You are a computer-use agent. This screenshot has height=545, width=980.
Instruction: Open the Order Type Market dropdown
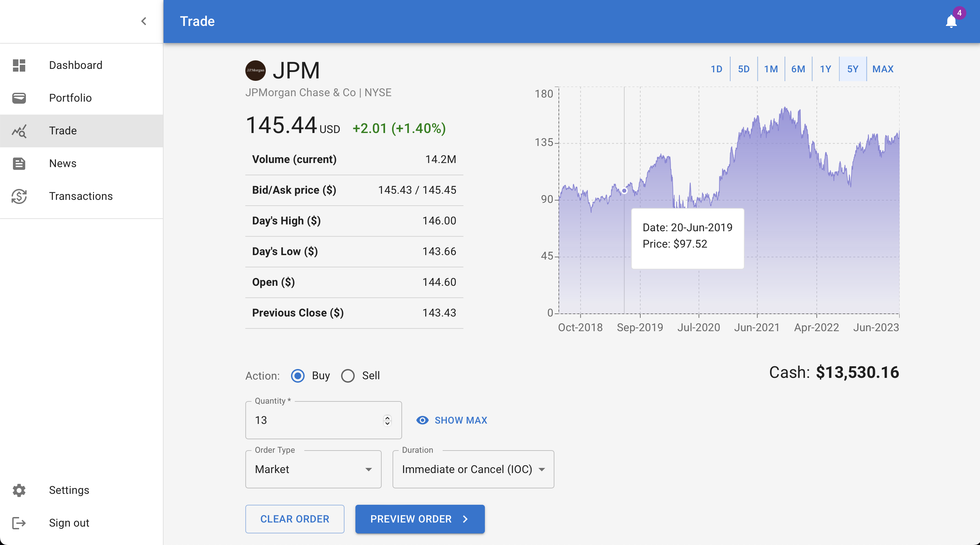pos(313,469)
